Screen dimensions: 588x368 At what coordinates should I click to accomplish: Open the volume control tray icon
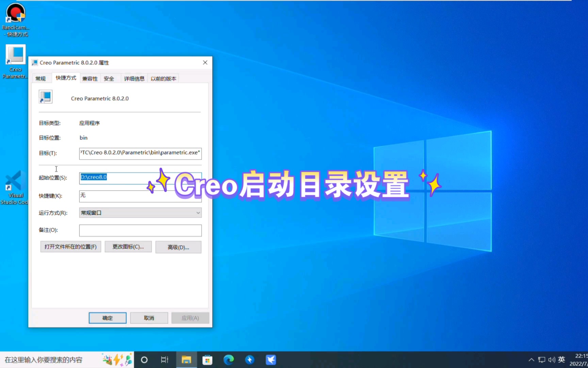552,360
